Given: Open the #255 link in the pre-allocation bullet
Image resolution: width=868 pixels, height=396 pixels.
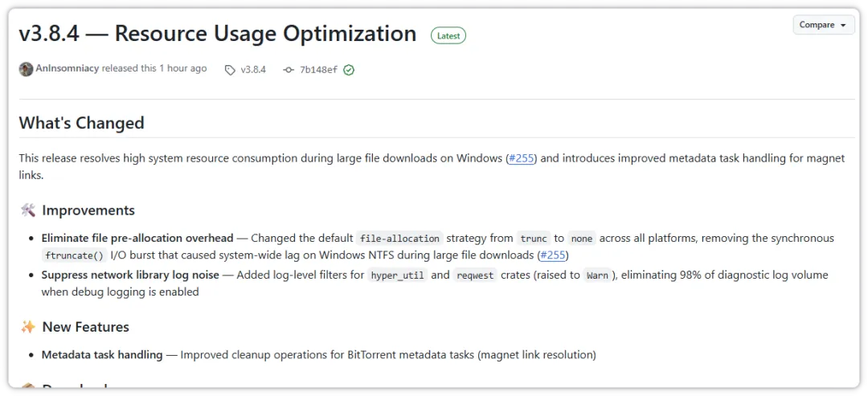Looking at the screenshot, I should click(552, 255).
